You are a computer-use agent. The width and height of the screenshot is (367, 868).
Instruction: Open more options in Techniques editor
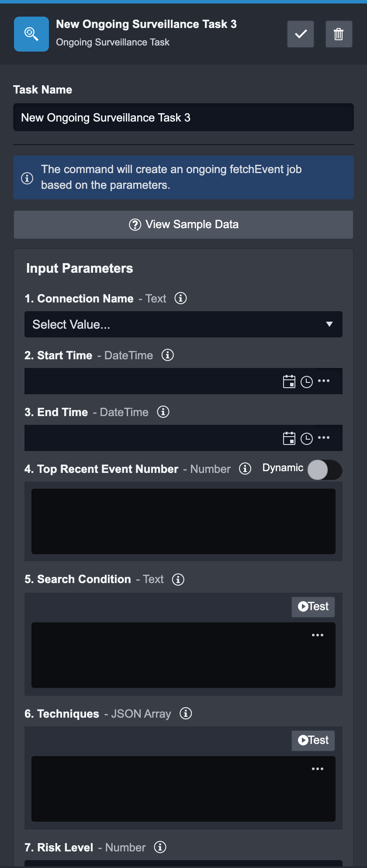[x=318, y=769]
